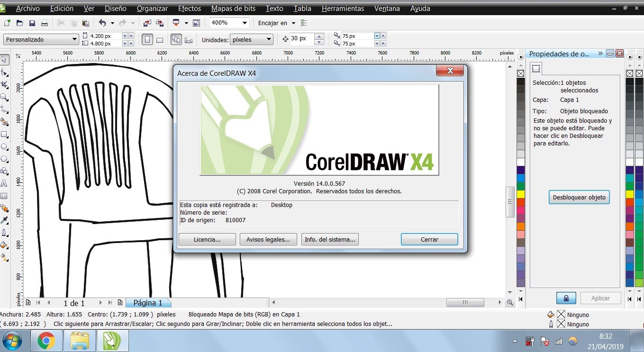The height and width of the screenshot is (352, 644).
Task: Click the vertical canvas scrollbar thumb
Action: [510, 201]
